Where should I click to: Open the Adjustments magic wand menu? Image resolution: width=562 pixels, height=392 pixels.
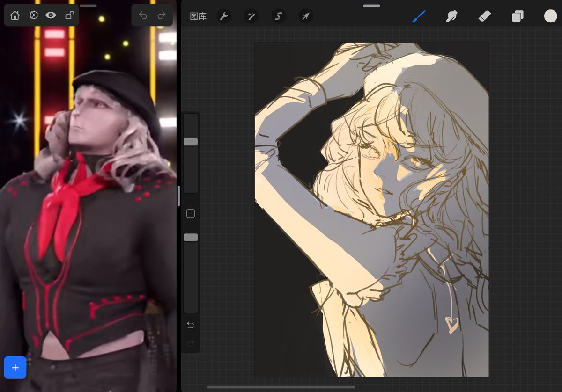[x=251, y=16]
